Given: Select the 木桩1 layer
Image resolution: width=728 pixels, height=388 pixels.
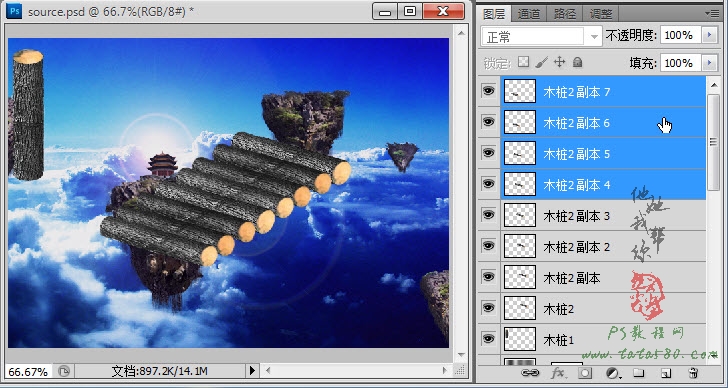Looking at the screenshot, I should [x=603, y=340].
